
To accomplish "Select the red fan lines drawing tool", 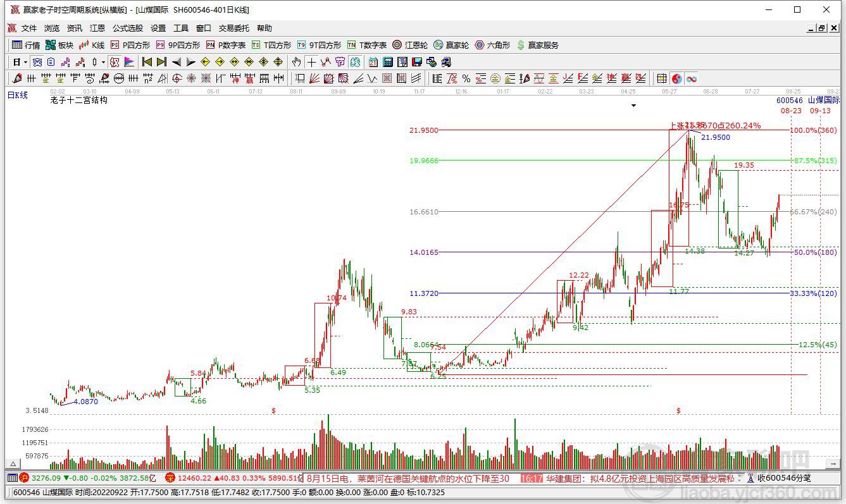I will coord(314,78).
